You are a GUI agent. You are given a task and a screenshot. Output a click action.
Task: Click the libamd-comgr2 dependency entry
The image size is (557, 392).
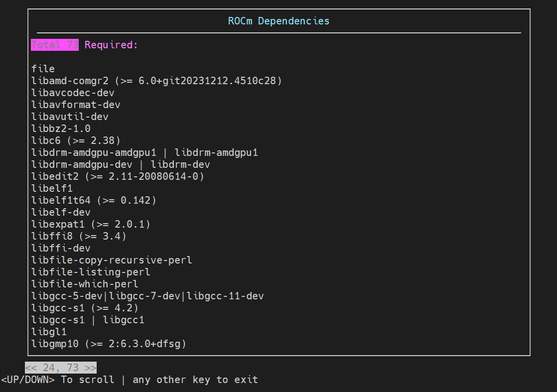[x=156, y=81]
